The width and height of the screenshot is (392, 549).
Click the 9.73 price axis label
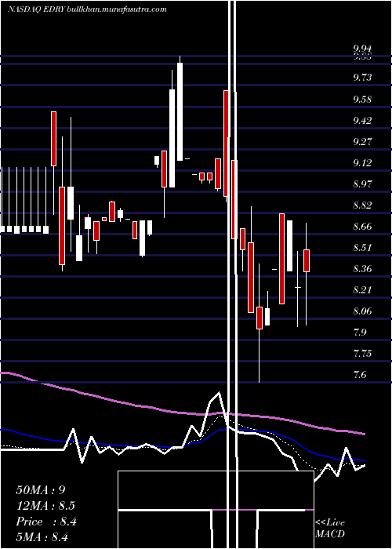click(x=362, y=78)
